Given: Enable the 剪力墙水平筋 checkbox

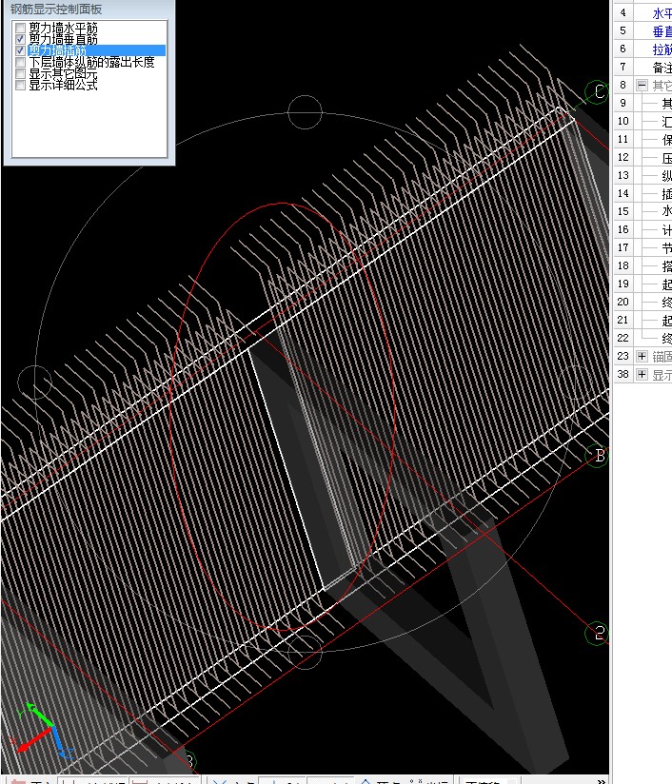Looking at the screenshot, I should (x=20, y=28).
